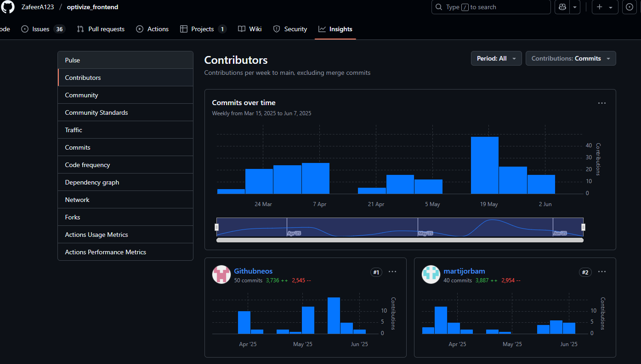Image resolution: width=641 pixels, height=364 pixels.
Task: Click the Projects count badge 1
Action: [222, 29]
